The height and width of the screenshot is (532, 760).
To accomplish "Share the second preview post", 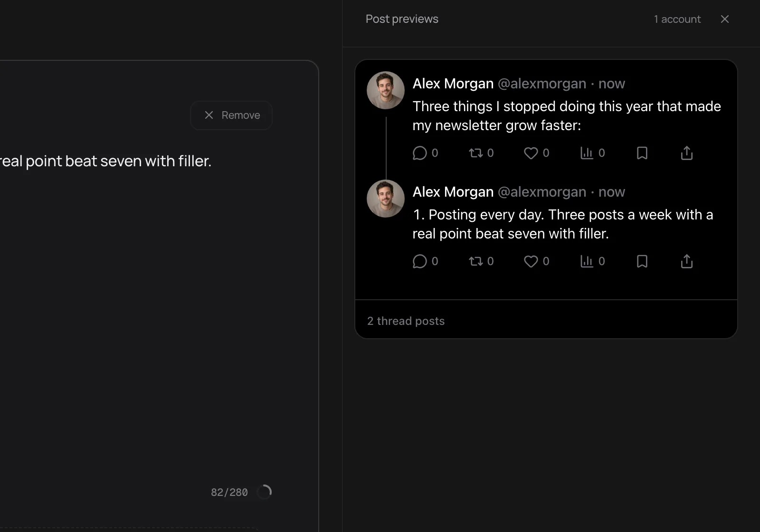I will click(686, 261).
